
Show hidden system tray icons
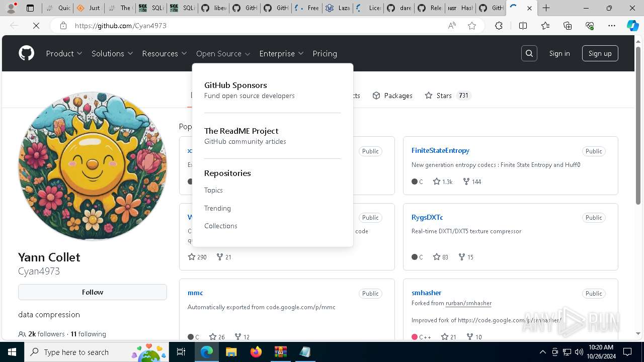pyautogui.click(x=542, y=352)
